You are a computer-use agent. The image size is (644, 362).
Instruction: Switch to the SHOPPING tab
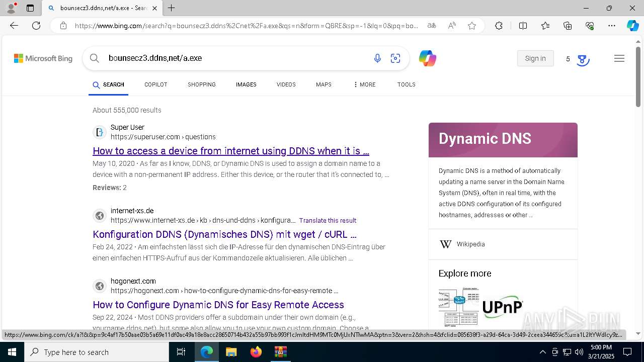coord(202,84)
